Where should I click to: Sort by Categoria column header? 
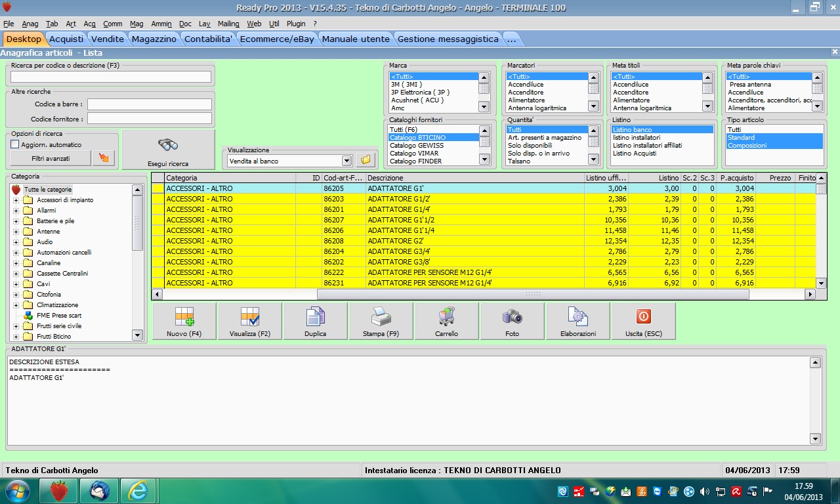[230, 178]
